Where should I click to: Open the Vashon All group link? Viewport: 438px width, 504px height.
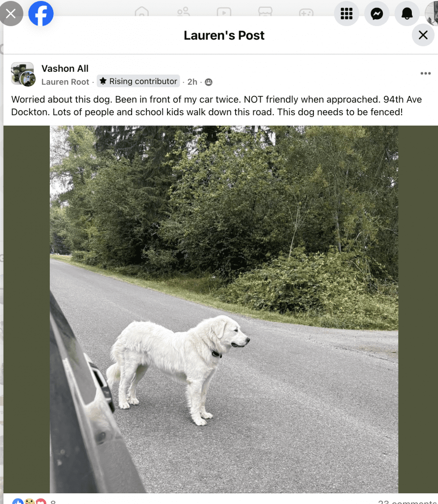point(65,68)
